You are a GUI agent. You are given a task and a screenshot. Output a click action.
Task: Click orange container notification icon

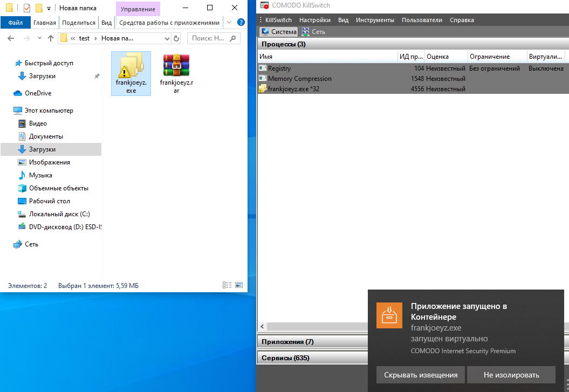(x=389, y=315)
